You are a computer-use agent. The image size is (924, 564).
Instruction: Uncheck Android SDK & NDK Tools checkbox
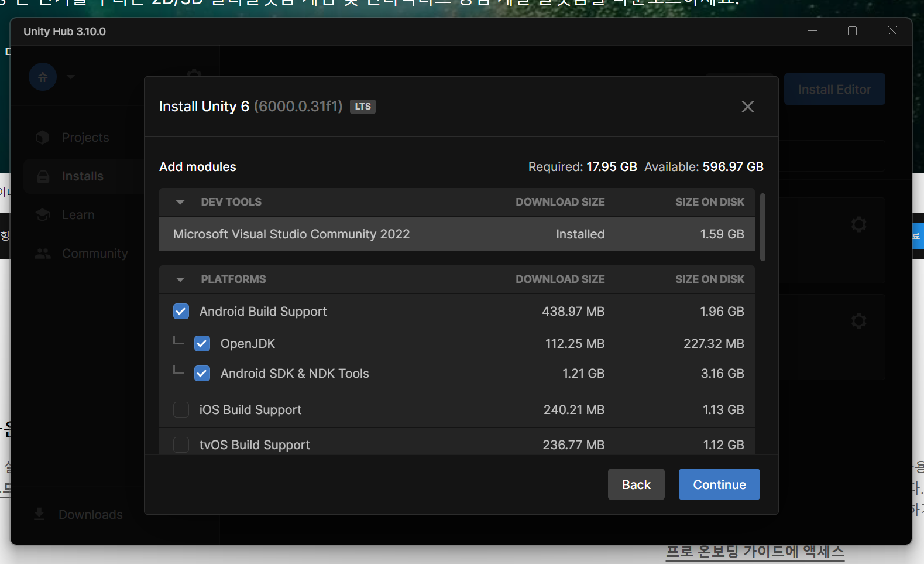(x=202, y=373)
